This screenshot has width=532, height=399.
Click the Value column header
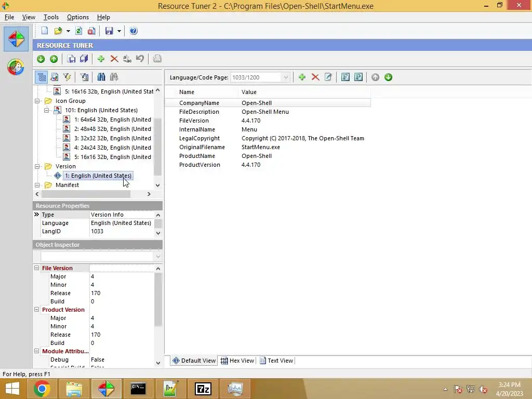[304, 92]
